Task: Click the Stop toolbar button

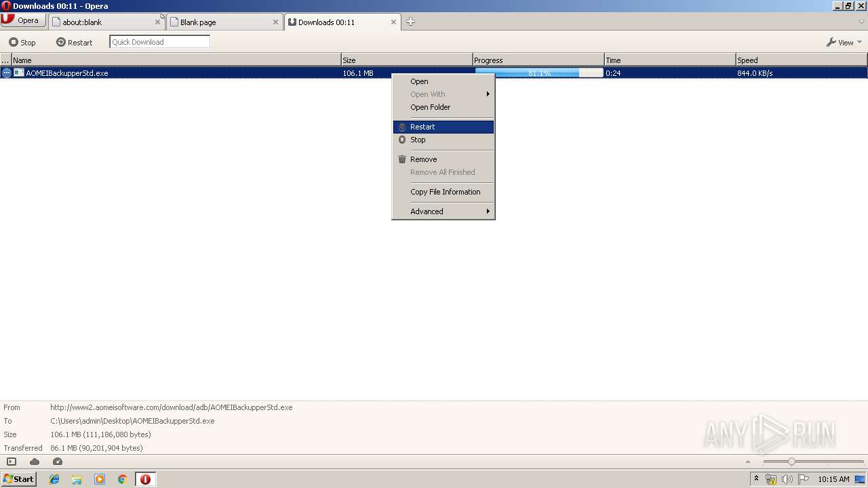Action: click(22, 42)
